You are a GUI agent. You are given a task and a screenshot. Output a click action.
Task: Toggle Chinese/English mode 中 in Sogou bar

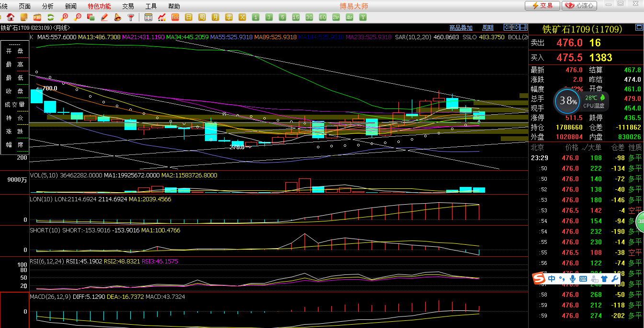coord(552,278)
